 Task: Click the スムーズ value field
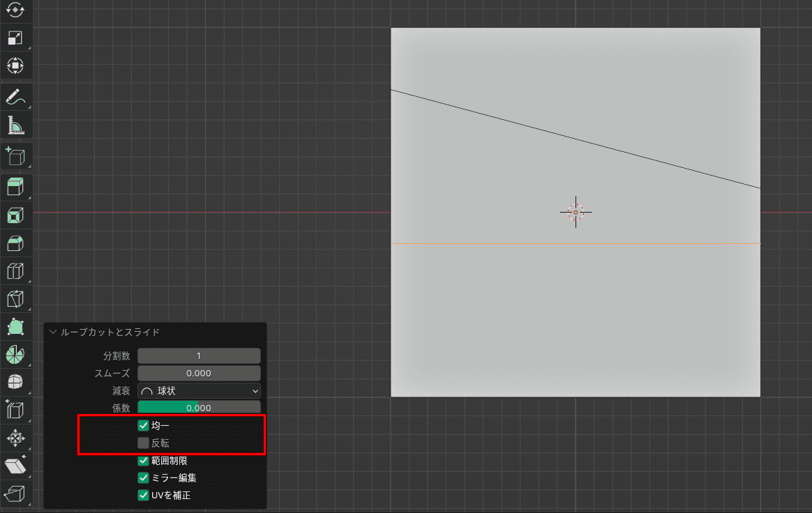pos(199,373)
